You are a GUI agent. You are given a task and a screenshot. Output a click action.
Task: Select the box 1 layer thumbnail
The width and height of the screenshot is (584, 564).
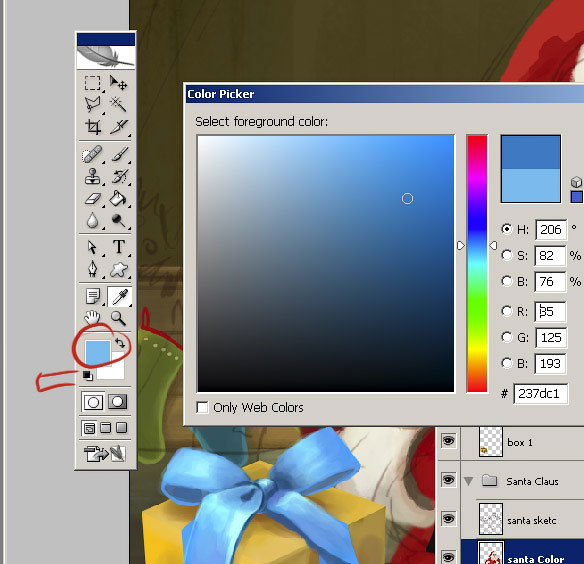coord(491,442)
